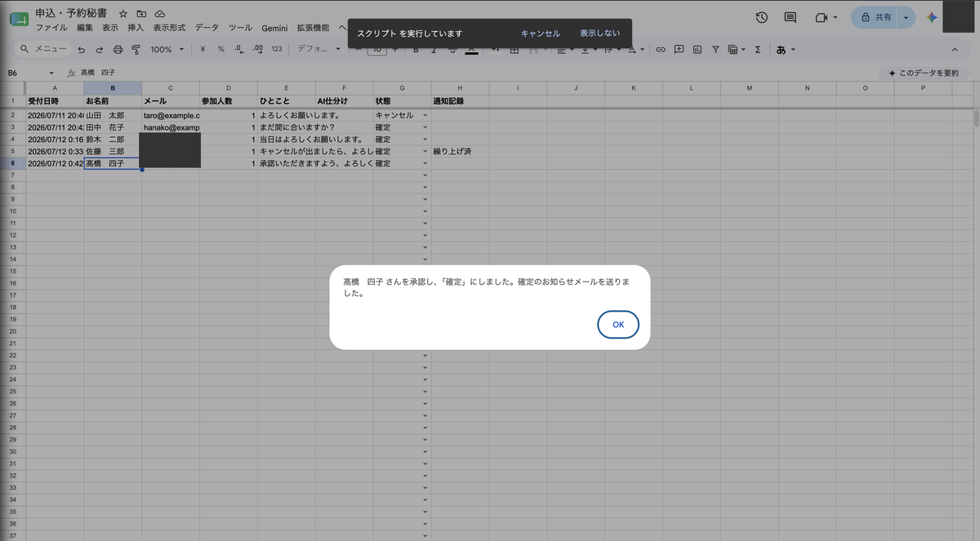Click 表示しない in the script notification
Viewport: 980px width, 541px height.
pos(599,33)
